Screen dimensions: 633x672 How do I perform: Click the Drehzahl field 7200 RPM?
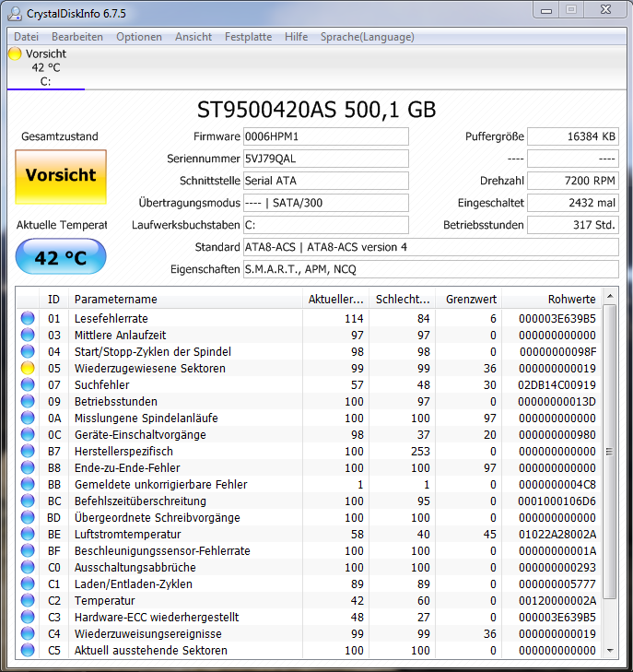pos(573,181)
